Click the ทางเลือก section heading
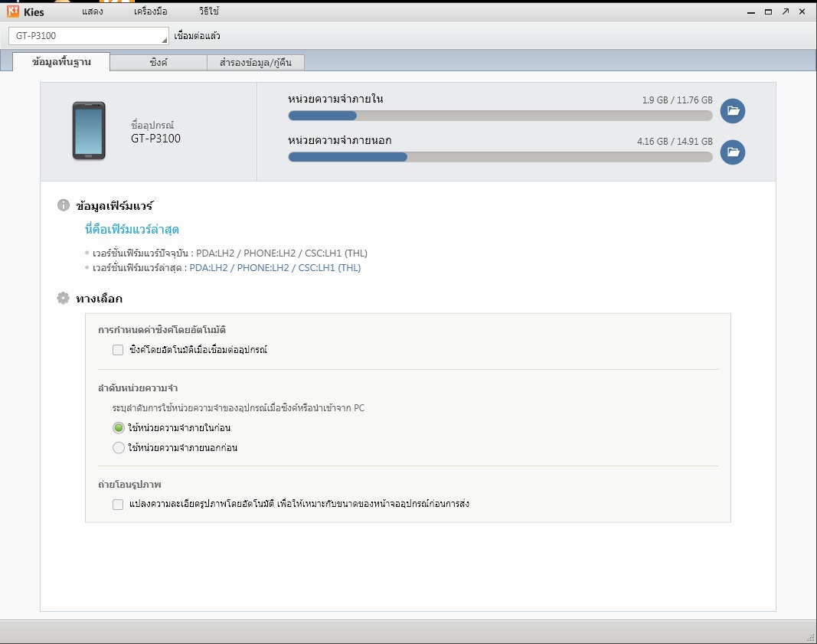 99,299
